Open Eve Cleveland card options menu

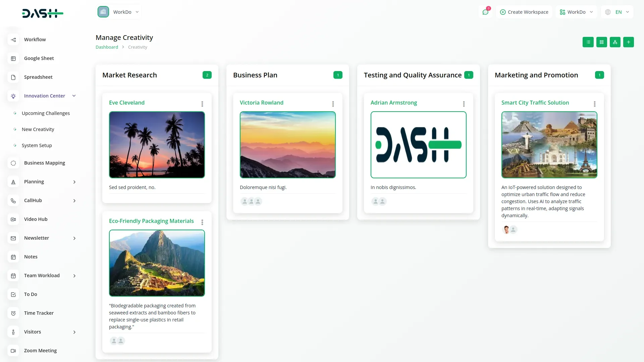point(202,104)
